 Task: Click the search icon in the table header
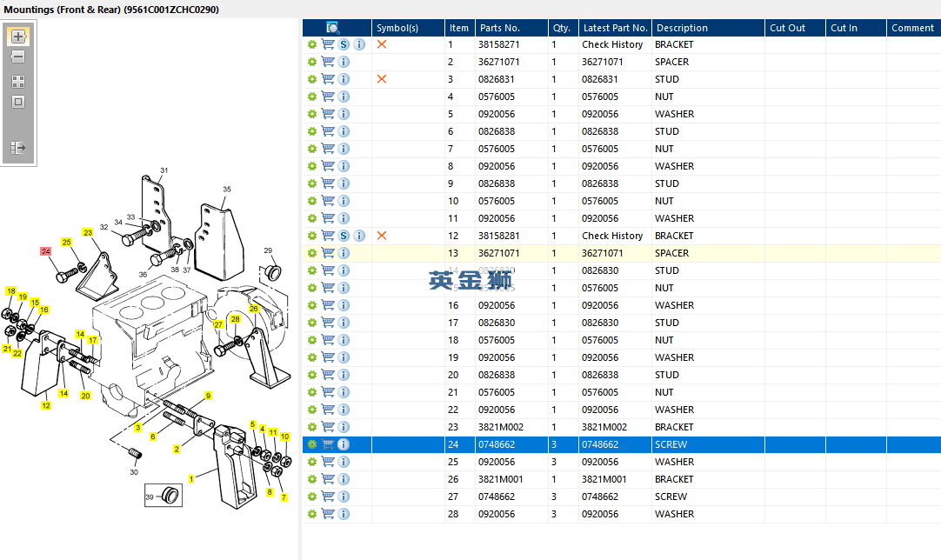tap(332, 28)
